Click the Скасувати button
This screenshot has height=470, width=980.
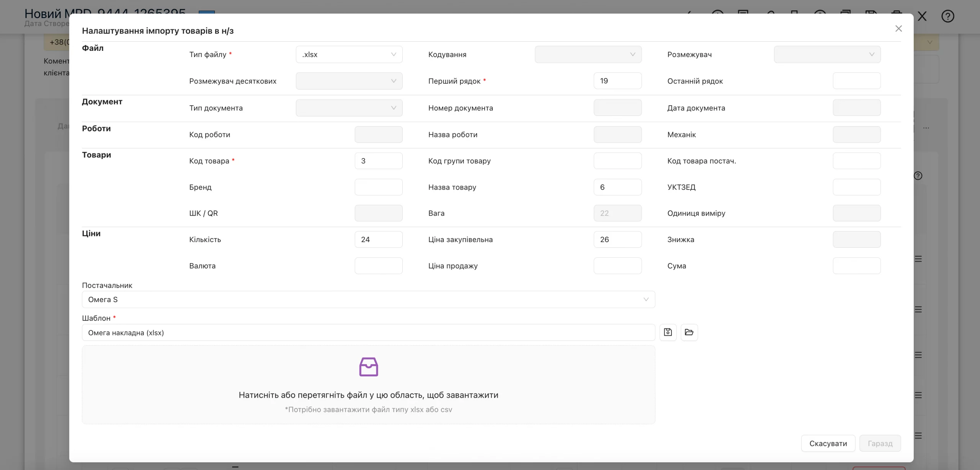click(x=828, y=443)
